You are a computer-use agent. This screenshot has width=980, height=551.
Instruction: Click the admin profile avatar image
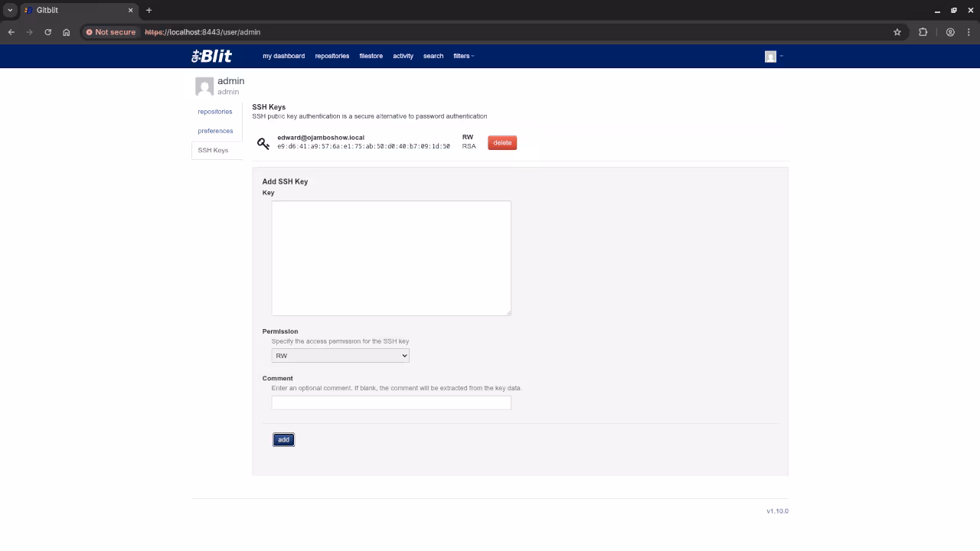[x=204, y=86]
